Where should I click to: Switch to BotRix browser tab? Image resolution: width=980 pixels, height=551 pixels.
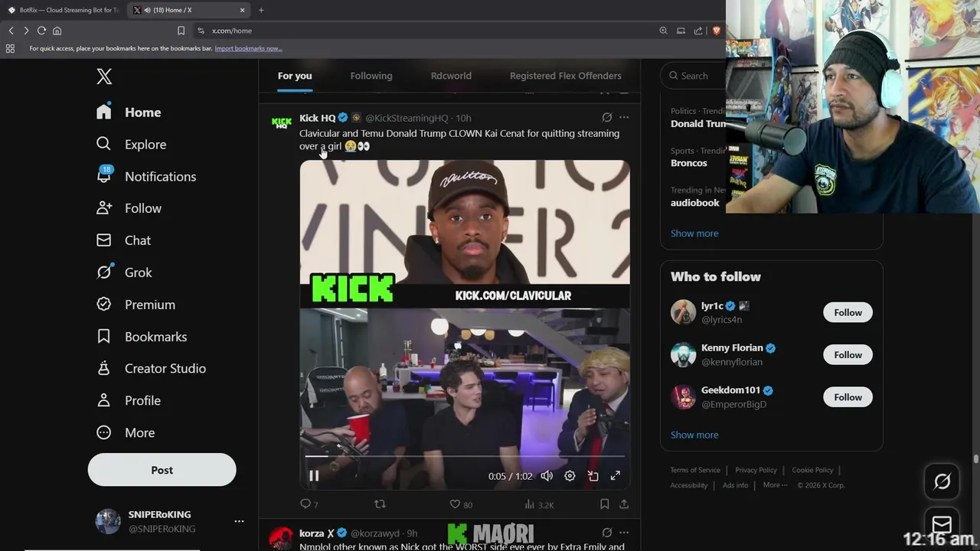click(x=64, y=10)
